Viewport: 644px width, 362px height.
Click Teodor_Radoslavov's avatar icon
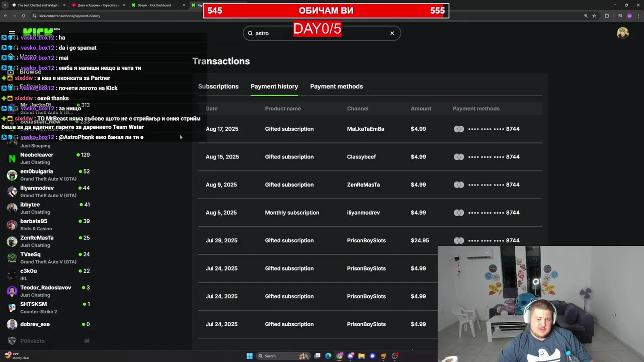click(12, 291)
